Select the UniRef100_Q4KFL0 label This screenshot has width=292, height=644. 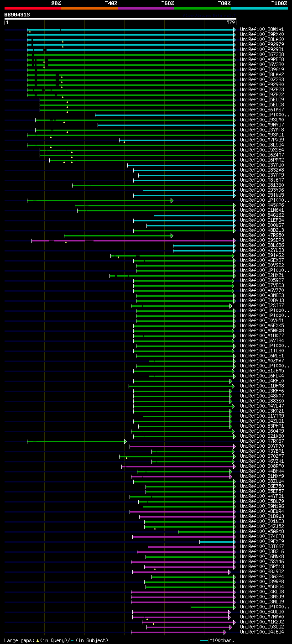[262, 381]
